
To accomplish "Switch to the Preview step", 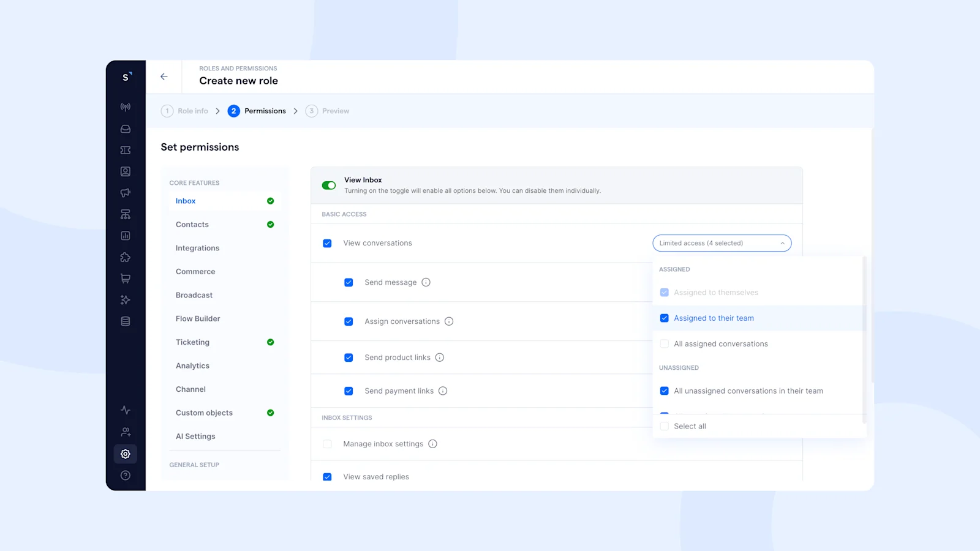I will click(x=336, y=111).
